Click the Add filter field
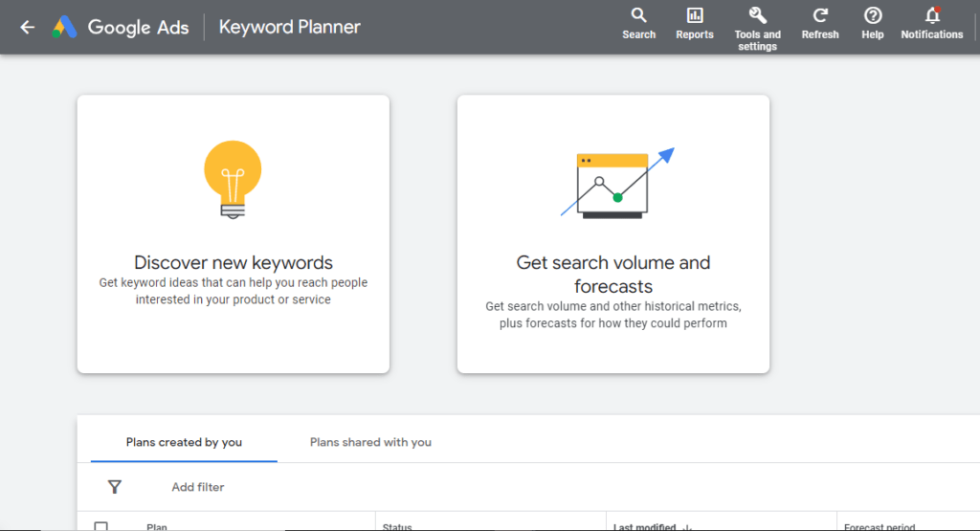 (x=198, y=487)
